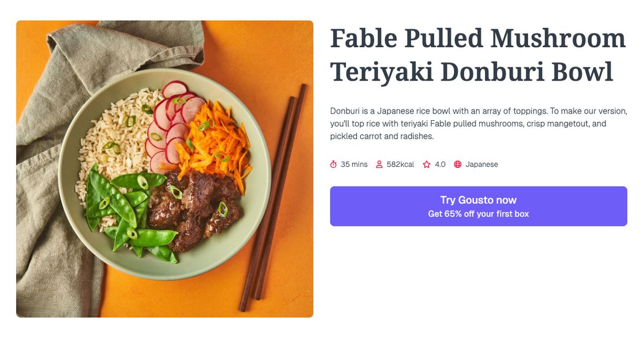Click the purple promotional banner area
The width and height of the screenshot is (644, 338).
pos(478,207)
